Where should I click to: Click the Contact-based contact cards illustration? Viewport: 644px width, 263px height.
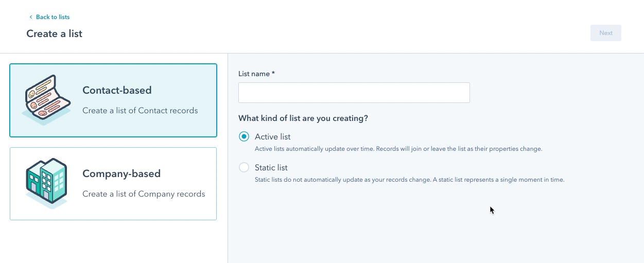46,100
